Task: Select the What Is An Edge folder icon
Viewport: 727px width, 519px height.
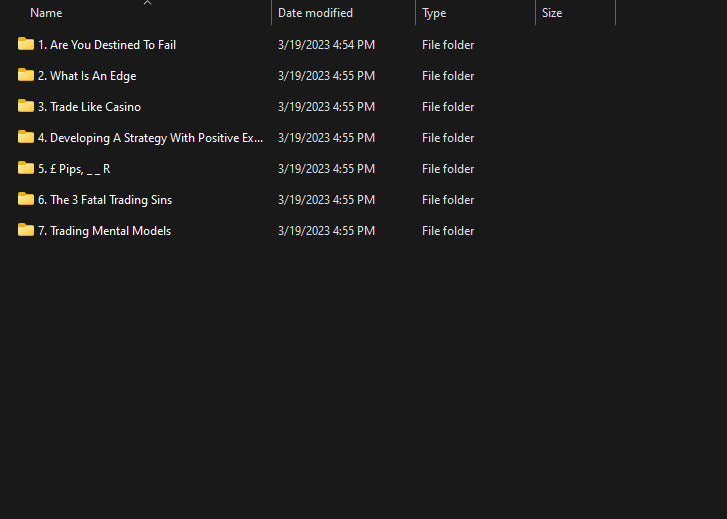Action: [26, 75]
